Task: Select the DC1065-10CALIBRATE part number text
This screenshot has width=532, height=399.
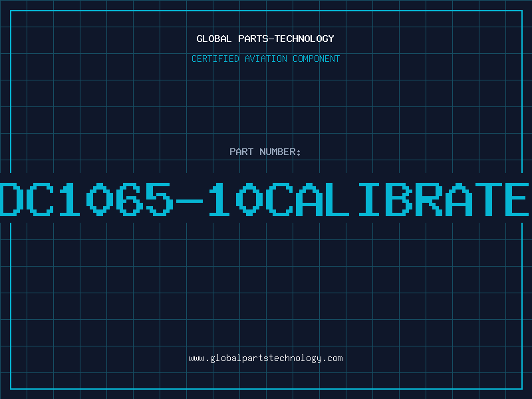Action: tap(265, 198)
